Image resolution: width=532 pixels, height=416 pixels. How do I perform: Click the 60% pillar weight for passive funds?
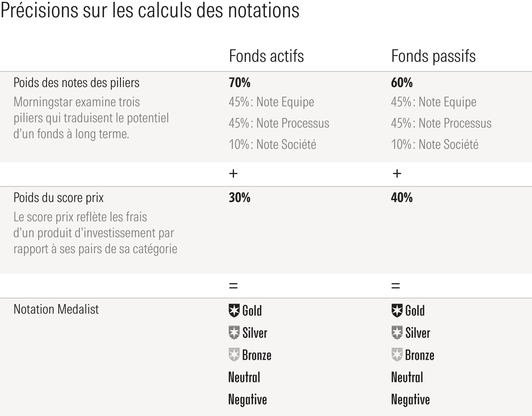point(402,83)
